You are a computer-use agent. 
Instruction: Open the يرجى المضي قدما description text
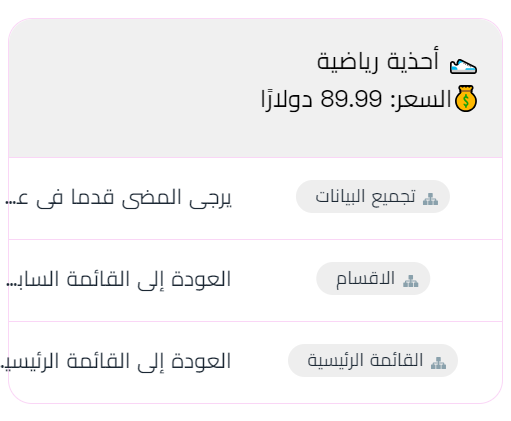118,198
